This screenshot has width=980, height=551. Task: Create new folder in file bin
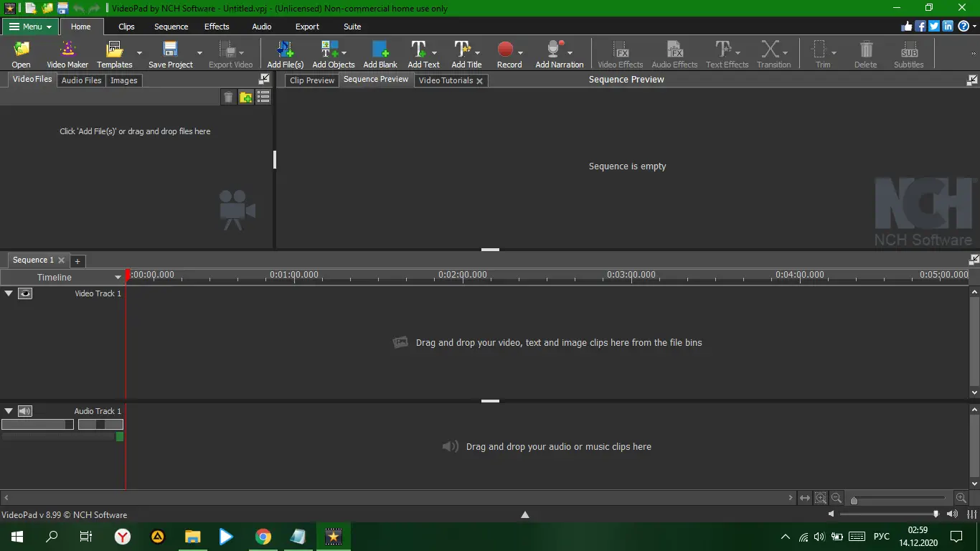coord(246,98)
